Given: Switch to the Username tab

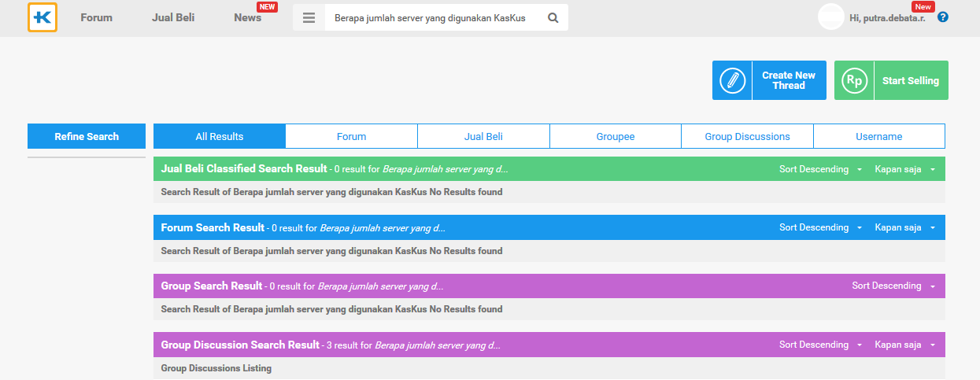Looking at the screenshot, I should coord(879,136).
